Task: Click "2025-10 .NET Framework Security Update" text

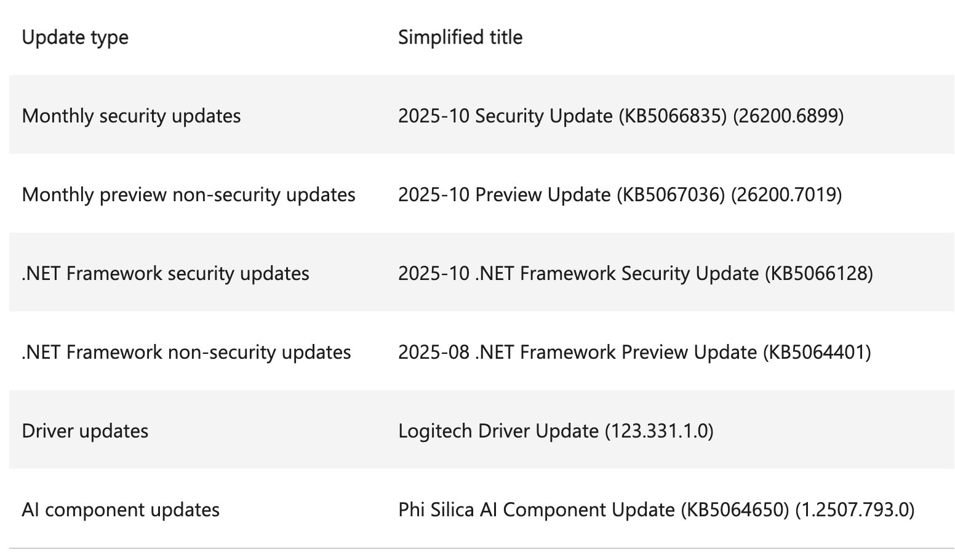Action: point(578,273)
